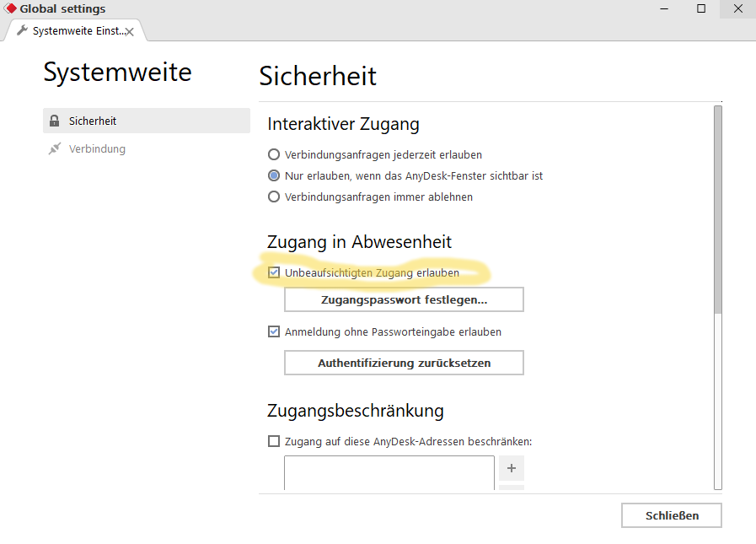The width and height of the screenshot is (756, 544).
Task: Open the Sicherheit section in sidebar
Action: tap(147, 121)
